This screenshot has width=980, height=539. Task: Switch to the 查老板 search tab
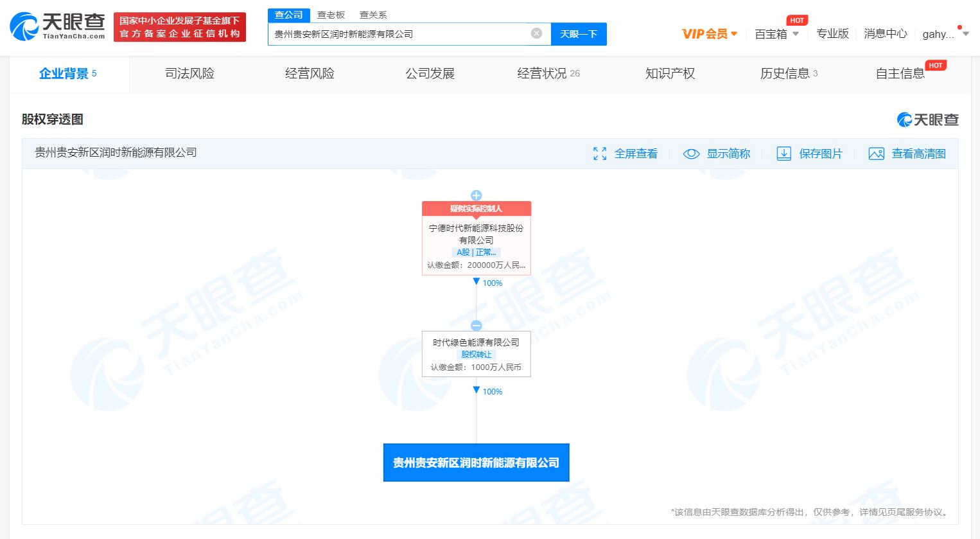[x=331, y=15]
